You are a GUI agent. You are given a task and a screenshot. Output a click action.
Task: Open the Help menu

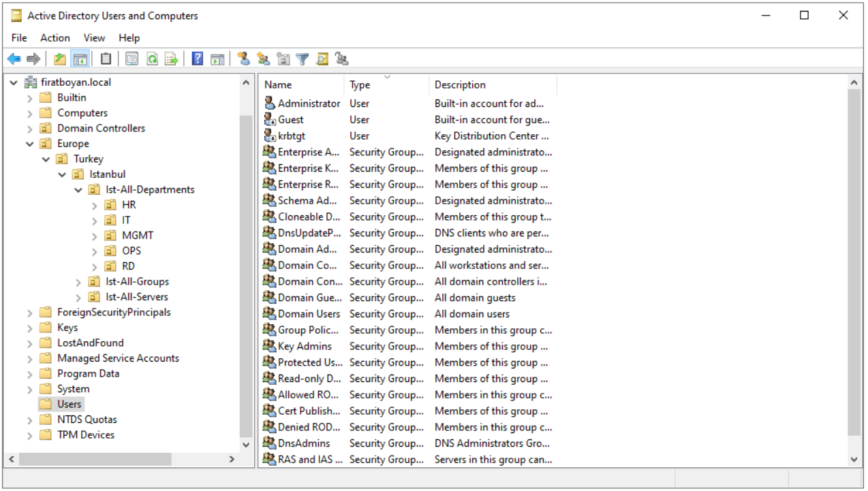pos(129,38)
